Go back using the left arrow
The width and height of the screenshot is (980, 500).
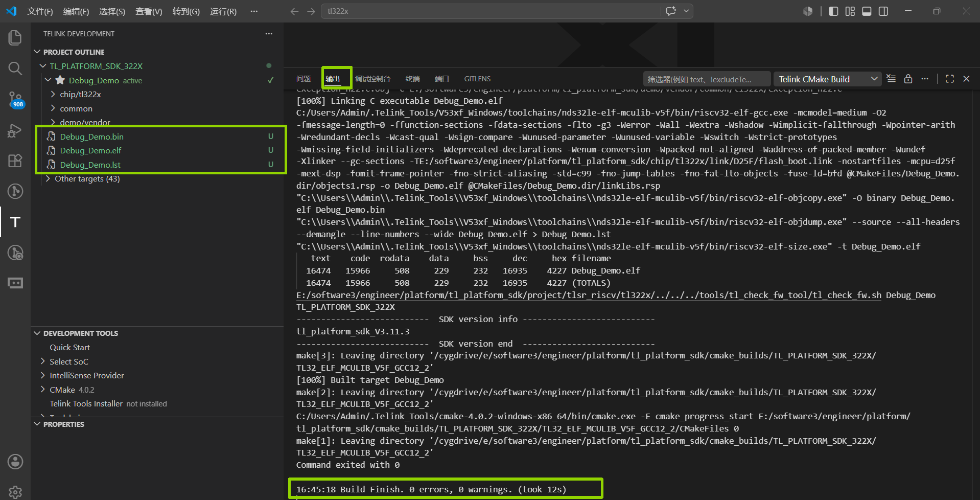[294, 11]
